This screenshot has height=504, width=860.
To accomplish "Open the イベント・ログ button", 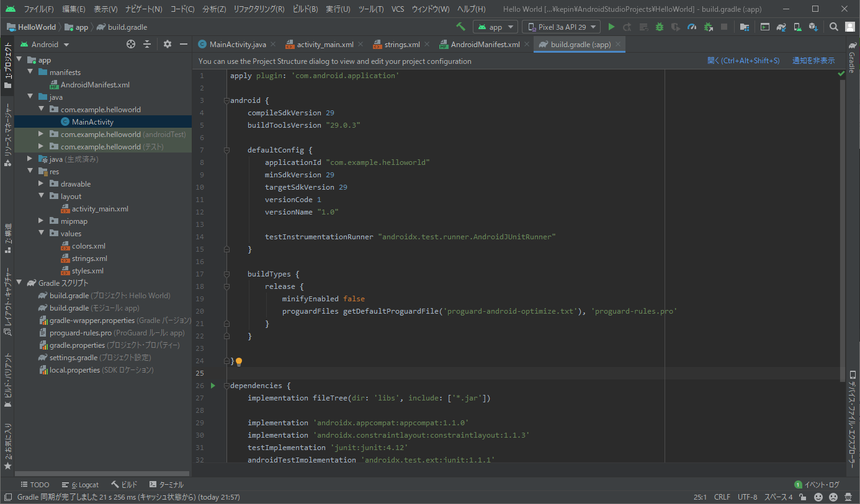I will point(817,485).
